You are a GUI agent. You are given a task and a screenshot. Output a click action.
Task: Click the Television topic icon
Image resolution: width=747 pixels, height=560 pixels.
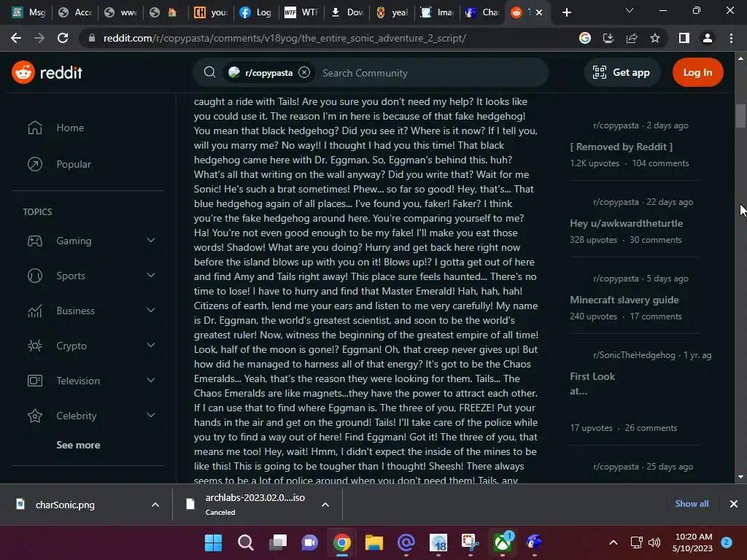(x=35, y=381)
